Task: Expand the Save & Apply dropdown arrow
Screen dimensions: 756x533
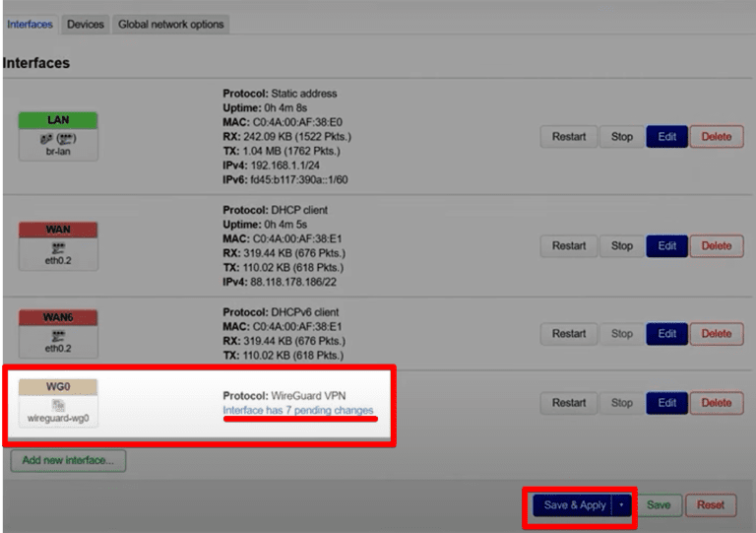Action: point(621,505)
